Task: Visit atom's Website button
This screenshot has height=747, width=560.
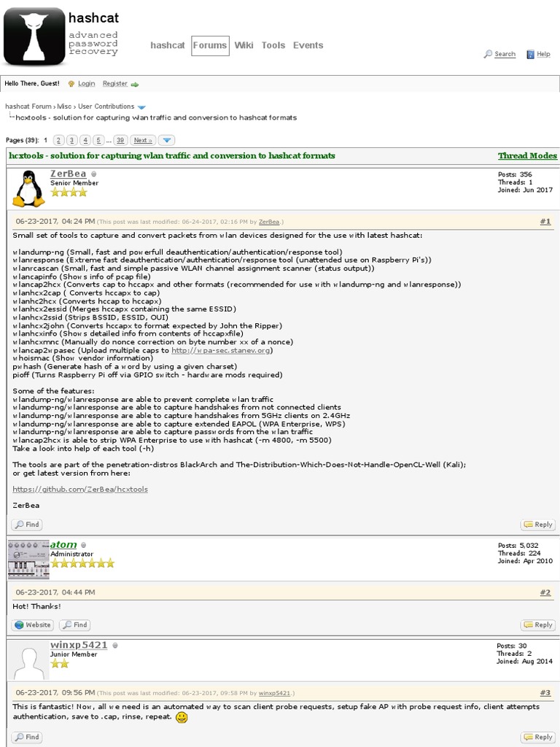Action: point(33,624)
